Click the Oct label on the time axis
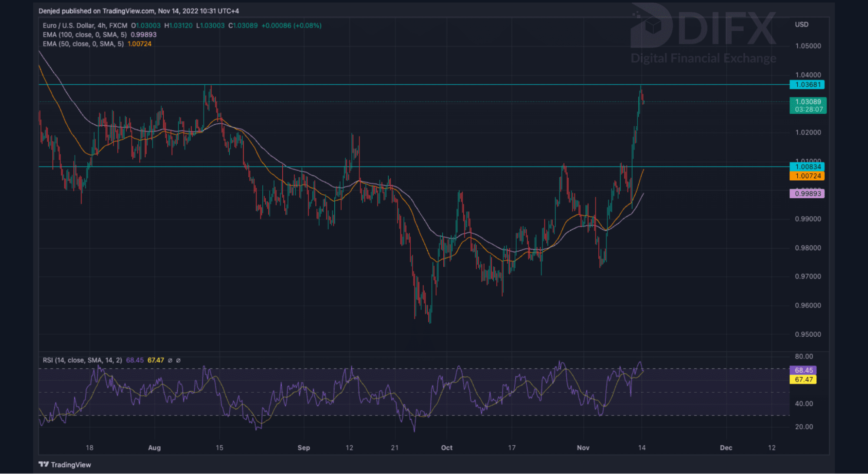The height and width of the screenshot is (474, 868). click(x=446, y=447)
